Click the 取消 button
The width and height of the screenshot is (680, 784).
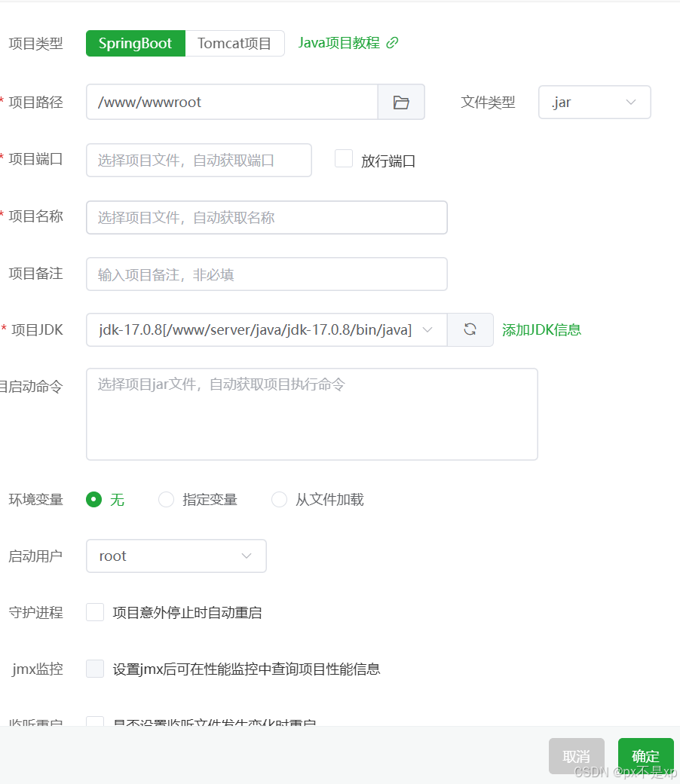(x=577, y=756)
